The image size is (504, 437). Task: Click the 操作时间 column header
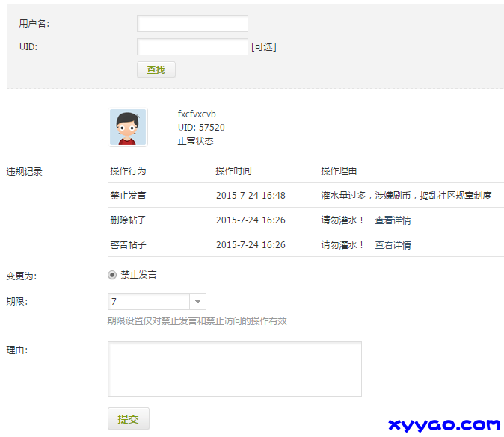[233, 171]
